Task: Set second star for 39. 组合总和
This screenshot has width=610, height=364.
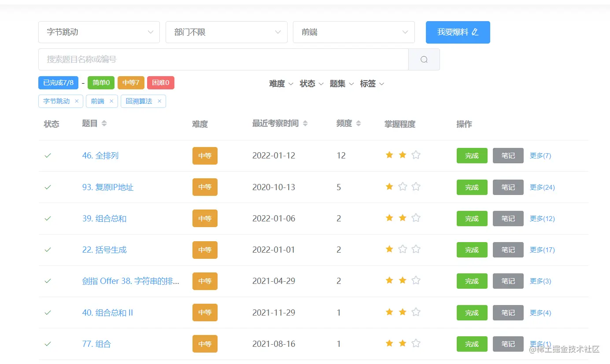Action: [403, 218]
